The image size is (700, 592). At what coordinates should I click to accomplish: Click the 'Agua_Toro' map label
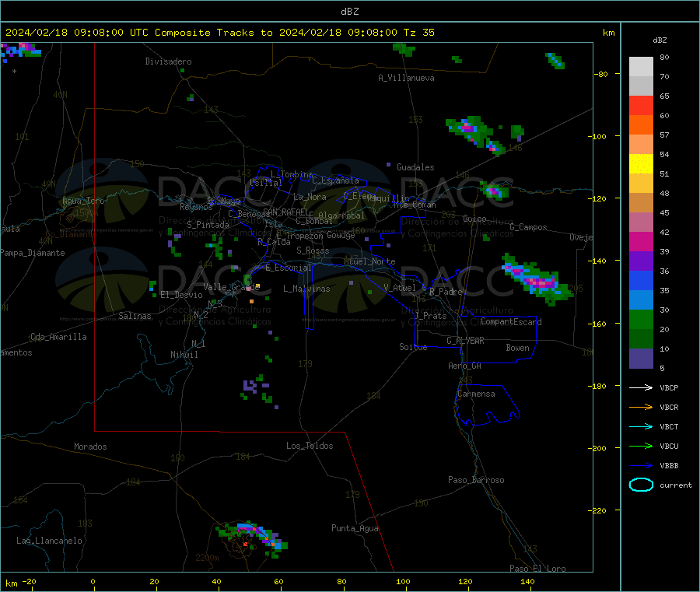(x=83, y=201)
